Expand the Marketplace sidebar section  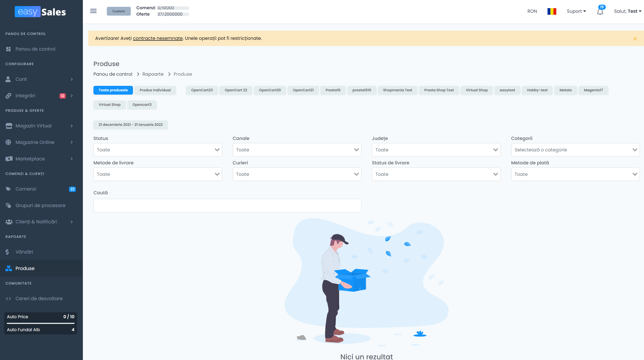pyautogui.click(x=72, y=159)
